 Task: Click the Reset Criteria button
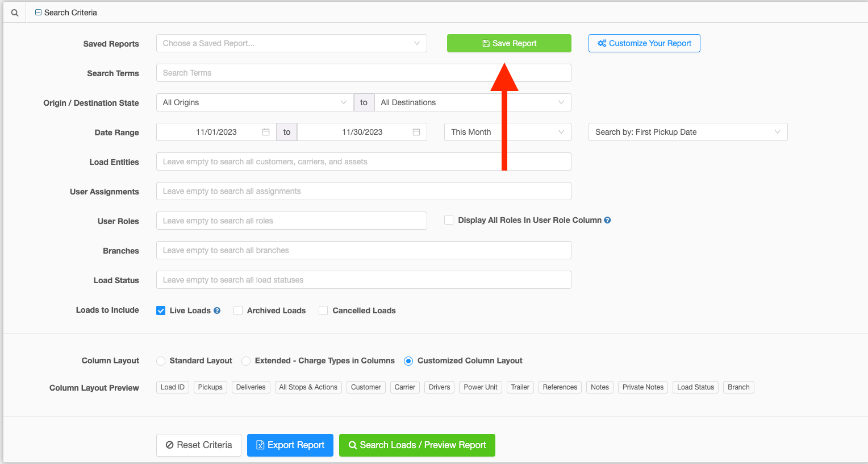pos(199,445)
